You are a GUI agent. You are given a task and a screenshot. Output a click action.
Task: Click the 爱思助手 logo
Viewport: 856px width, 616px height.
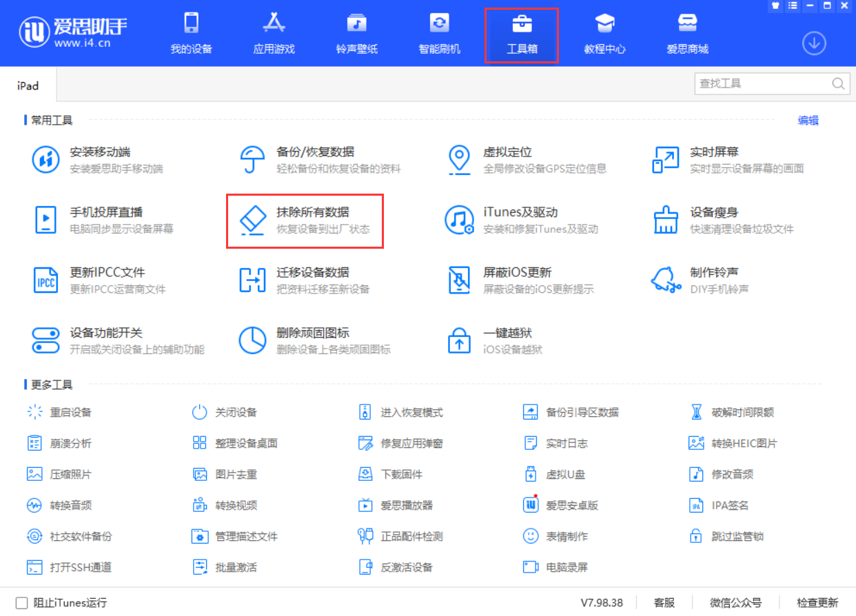tap(73, 32)
